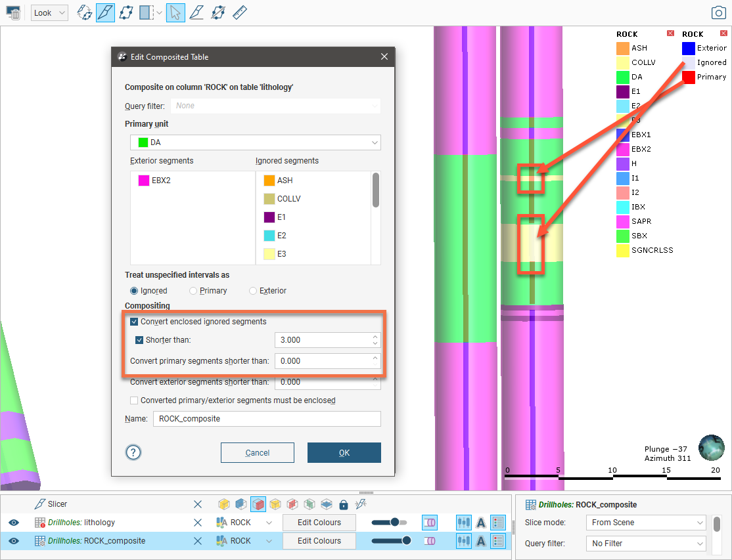This screenshot has width=732, height=560.
Task: Uncheck Convert enclosed ignored segments
Action: (x=135, y=322)
